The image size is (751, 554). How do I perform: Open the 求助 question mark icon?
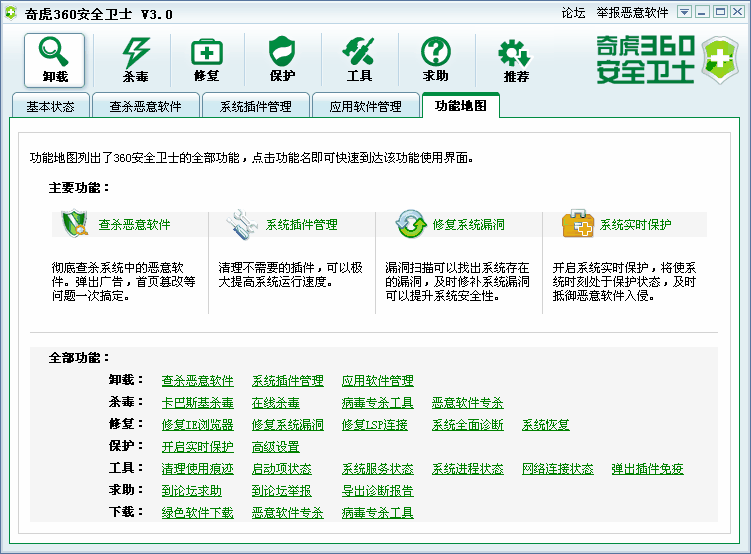coord(435,60)
